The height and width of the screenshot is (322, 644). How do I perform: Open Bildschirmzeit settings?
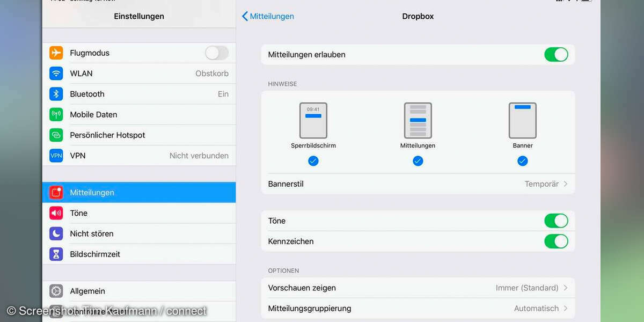139,254
